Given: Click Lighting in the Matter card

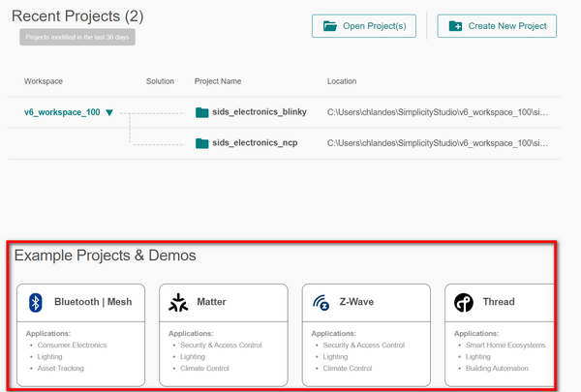Looking at the screenshot, I should tap(193, 357).
